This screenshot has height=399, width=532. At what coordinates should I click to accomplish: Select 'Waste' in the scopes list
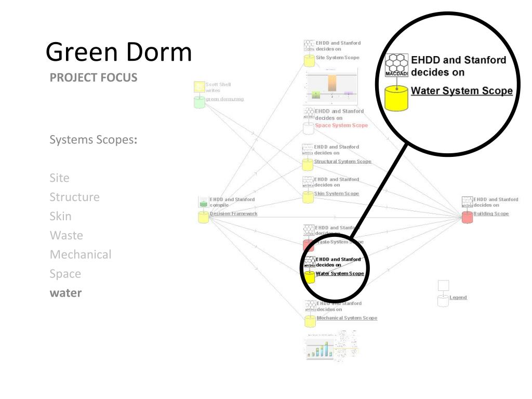[66, 235]
